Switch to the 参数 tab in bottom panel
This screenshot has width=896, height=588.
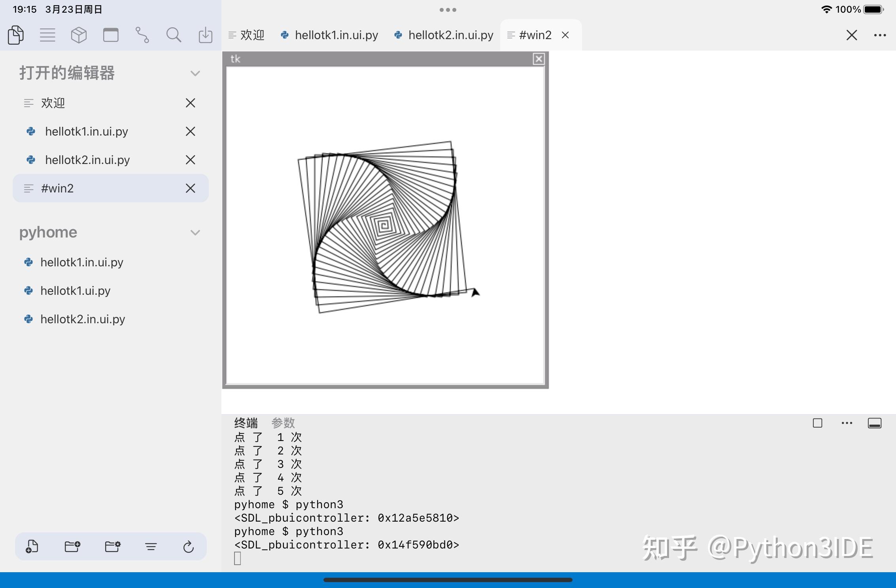(282, 422)
